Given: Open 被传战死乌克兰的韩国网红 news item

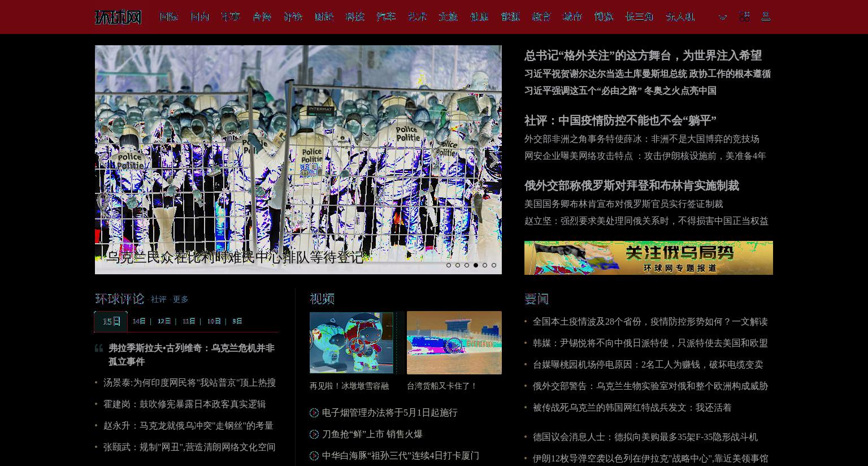Looking at the screenshot, I should point(632,408).
